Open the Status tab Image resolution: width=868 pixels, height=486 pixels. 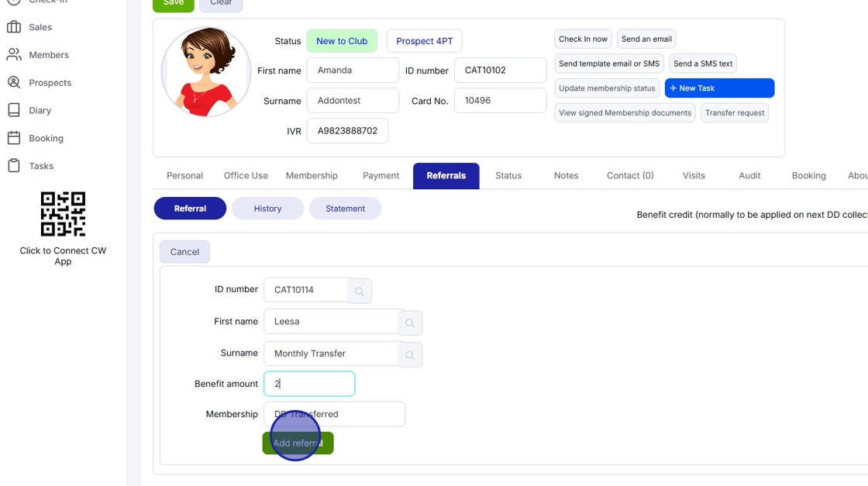(x=508, y=175)
